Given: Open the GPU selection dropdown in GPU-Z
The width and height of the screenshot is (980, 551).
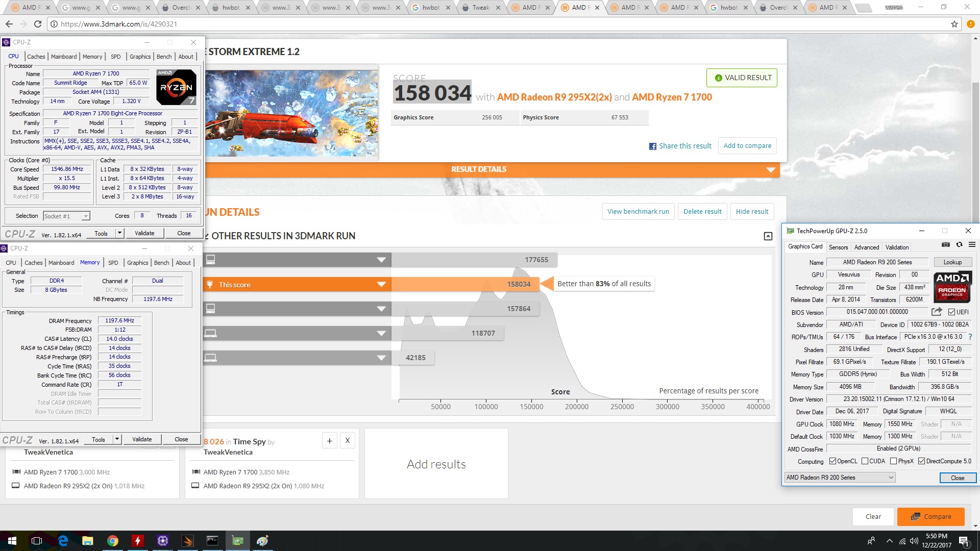Looking at the screenshot, I should tap(840, 478).
